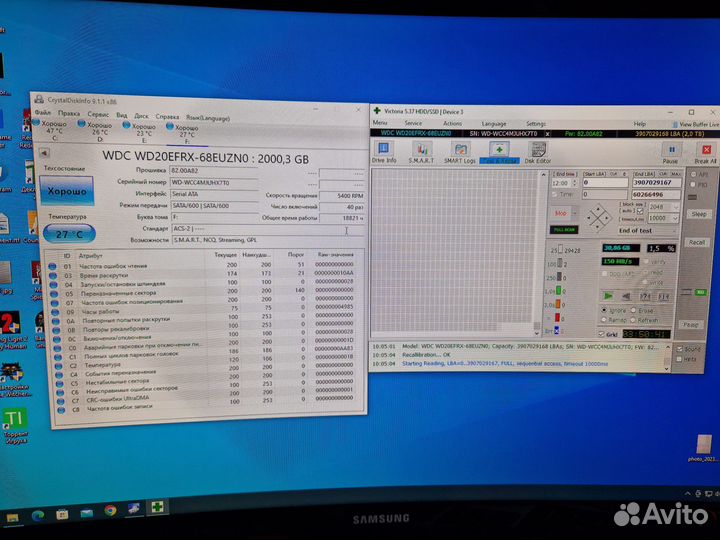Toggle the auto block size checkbox
This screenshot has width=720, height=540.
tap(640, 211)
